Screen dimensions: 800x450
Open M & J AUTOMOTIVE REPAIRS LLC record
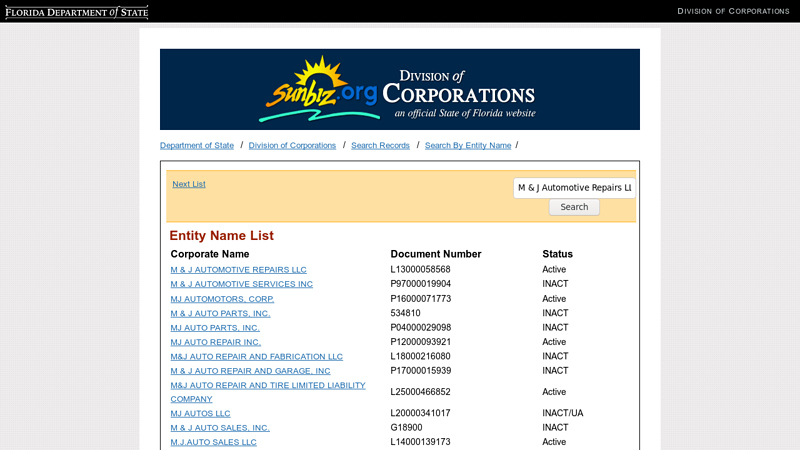click(x=238, y=269)
